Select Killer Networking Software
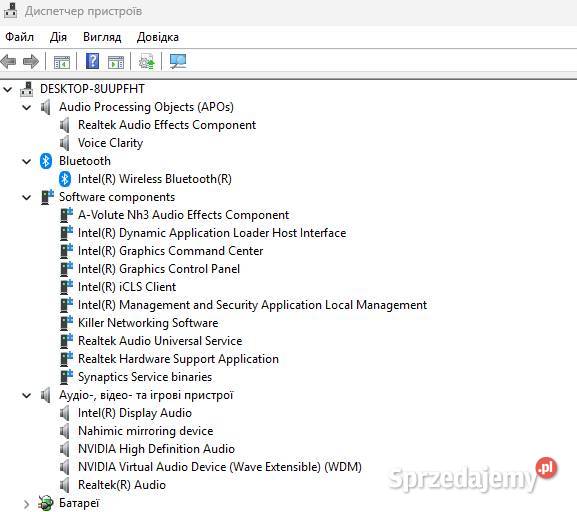 148,323
